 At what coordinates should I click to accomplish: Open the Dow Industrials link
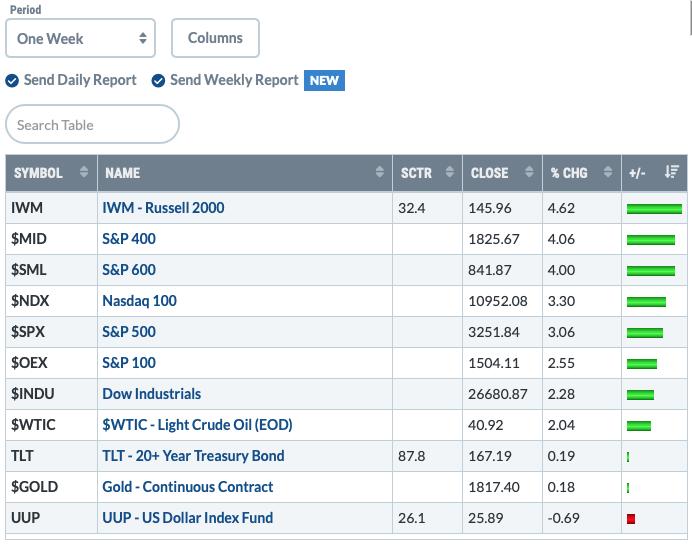(x=152, y=394)
